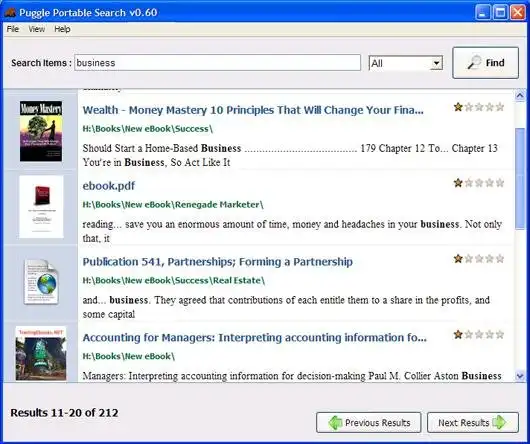
Task: Click the snippet 'reading... save you an enormous amount'
Action: (x=174, y=224)
